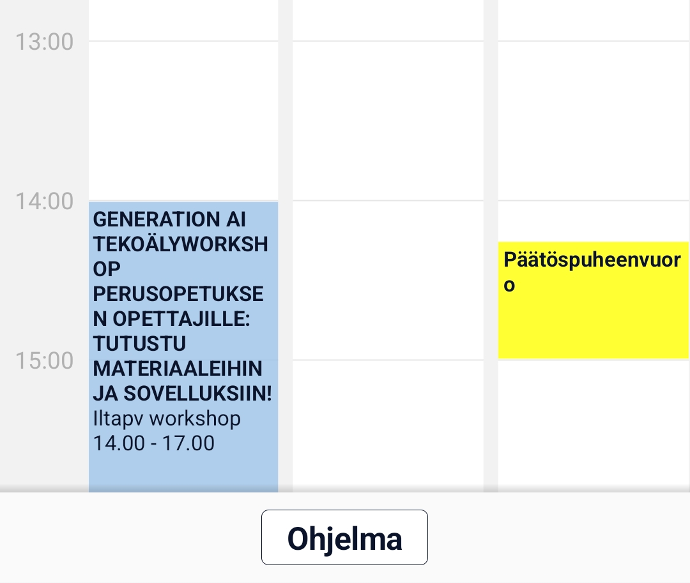Click the 'Iltapv workshop' subtitle text
The width and height of the screenshot is (690, 583).
click(x=167, y=418)
